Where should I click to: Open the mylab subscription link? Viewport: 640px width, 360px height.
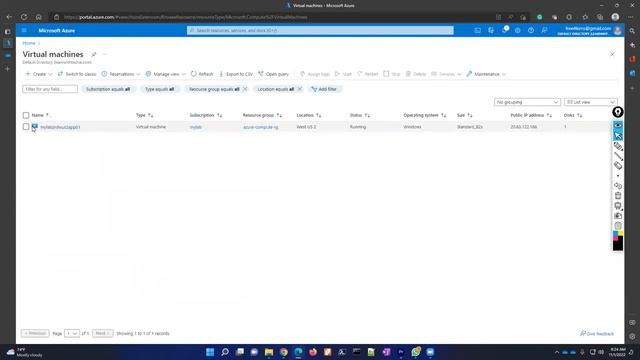(196, 127)
